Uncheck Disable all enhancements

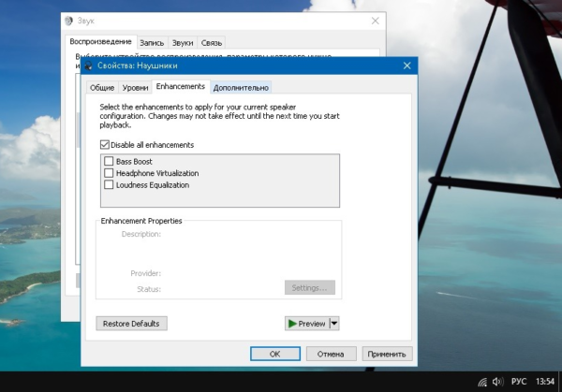click(105, 145)
